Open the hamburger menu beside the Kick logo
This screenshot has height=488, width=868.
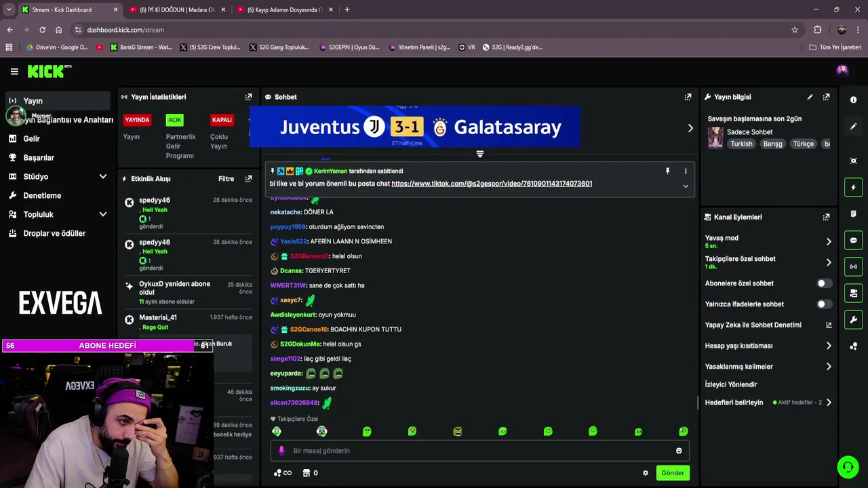click(x=14, y=71)
